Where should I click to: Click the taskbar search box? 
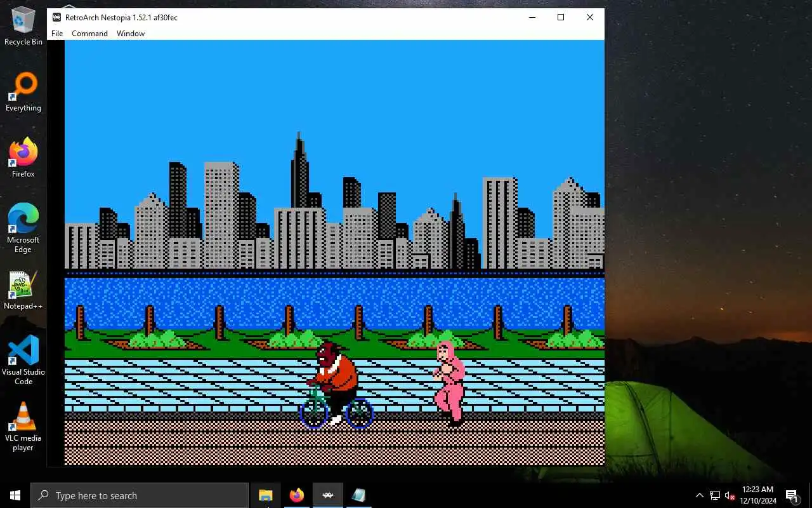point(140,495)
